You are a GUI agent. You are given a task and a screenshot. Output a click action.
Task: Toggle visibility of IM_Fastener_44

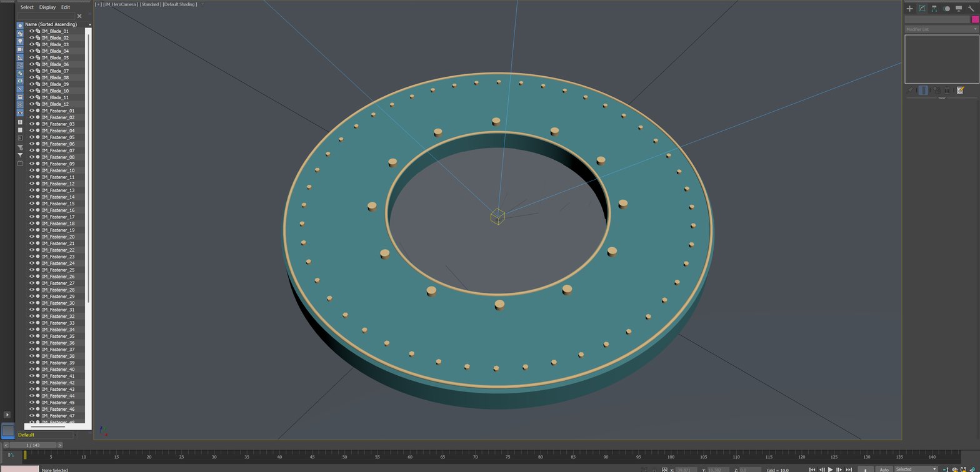pyautogui.click(x=32, y=396)
